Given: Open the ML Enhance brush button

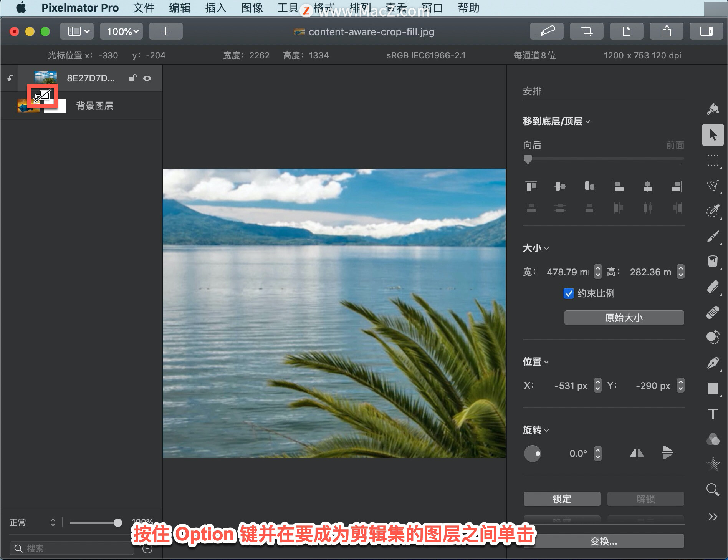Looking at the screenshot, I should pyautogui.click(x=546, y=31).
